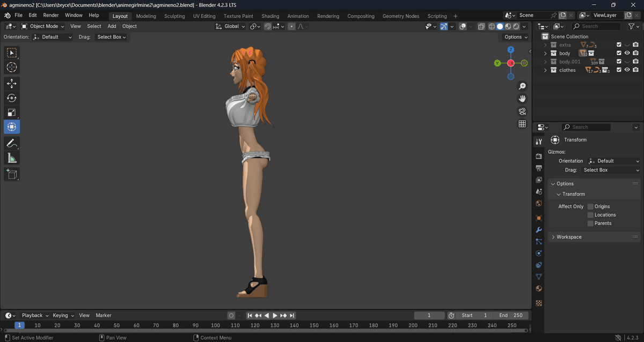
Task: Open the Object Mode dropdown
Action: [x=42, y=26]
